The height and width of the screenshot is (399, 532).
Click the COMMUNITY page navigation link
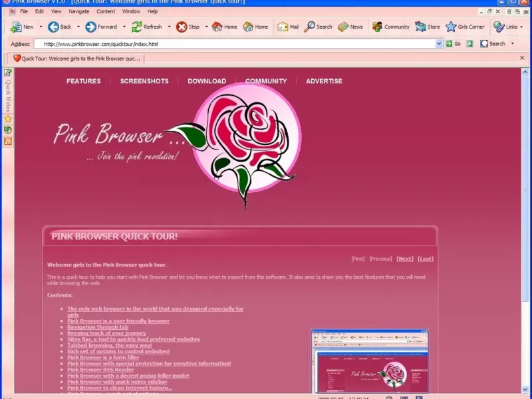coord(266,81)
